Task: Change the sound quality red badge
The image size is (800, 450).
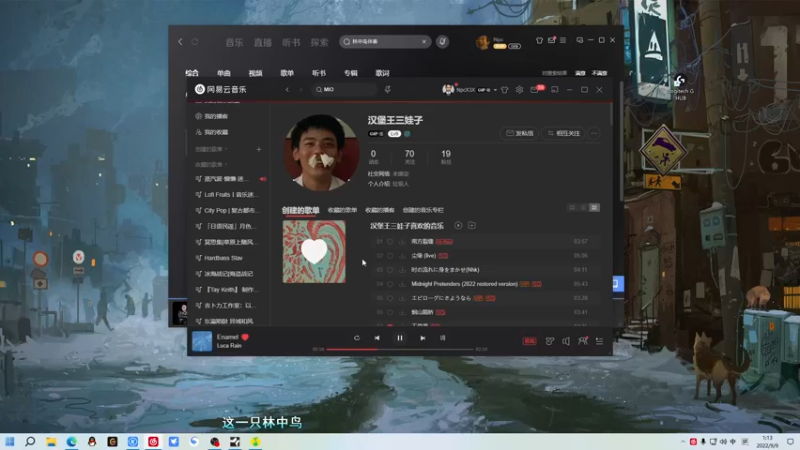Action: pos(530,341)
